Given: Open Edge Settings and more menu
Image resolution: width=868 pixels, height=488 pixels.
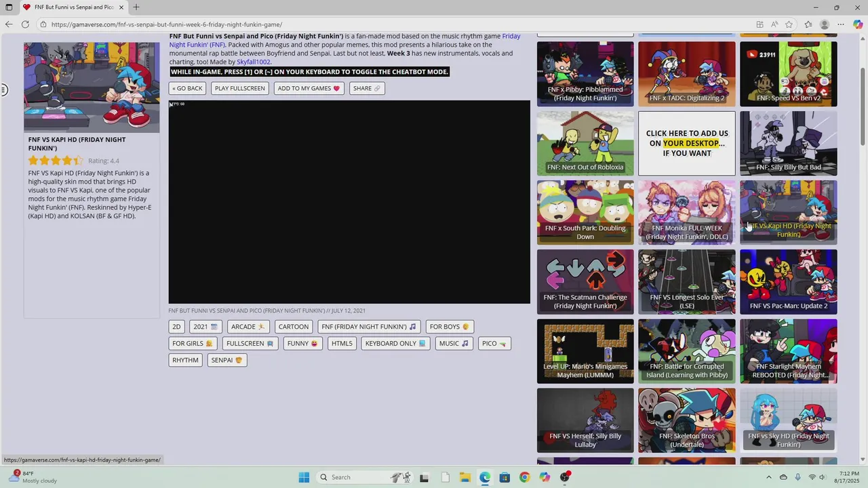Looking at the screenshot, I should pyautogui.click(x=841, y=24).
